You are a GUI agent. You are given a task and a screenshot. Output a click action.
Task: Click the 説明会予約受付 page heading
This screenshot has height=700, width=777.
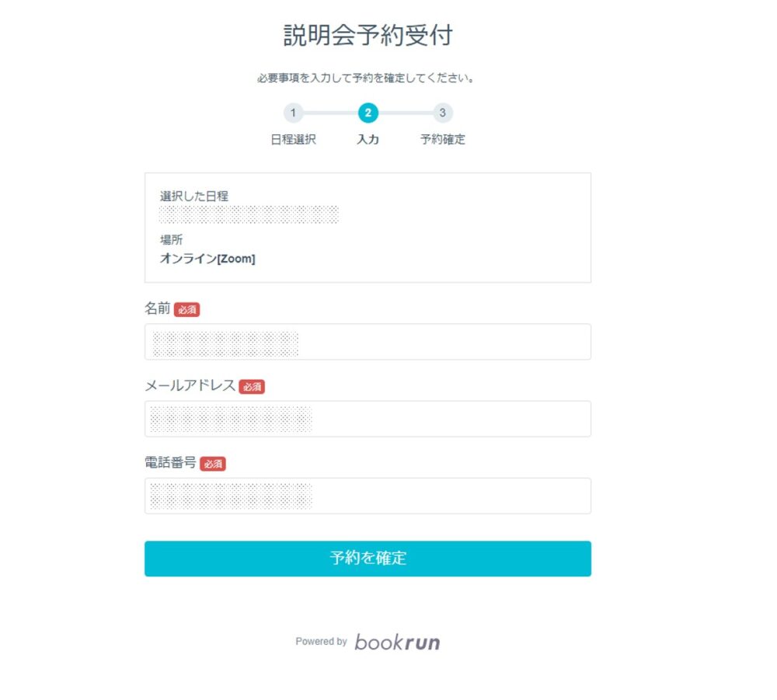(x=368, y=35)
